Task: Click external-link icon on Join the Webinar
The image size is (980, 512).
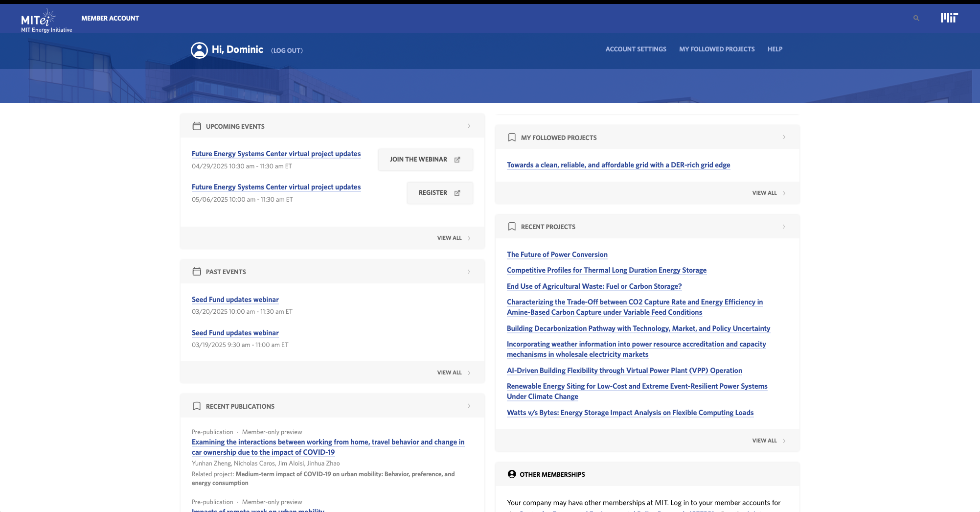Action: click(x=457, y=160)
